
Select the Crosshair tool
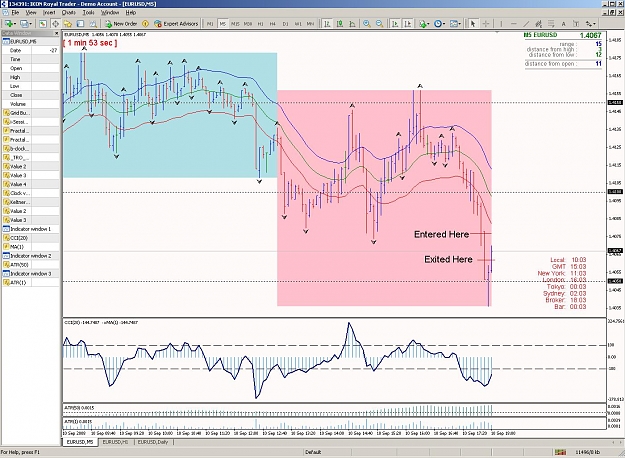485,24
